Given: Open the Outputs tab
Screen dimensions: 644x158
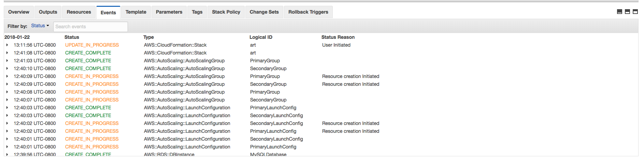Looking at the screenshot, I should point(48,12).
